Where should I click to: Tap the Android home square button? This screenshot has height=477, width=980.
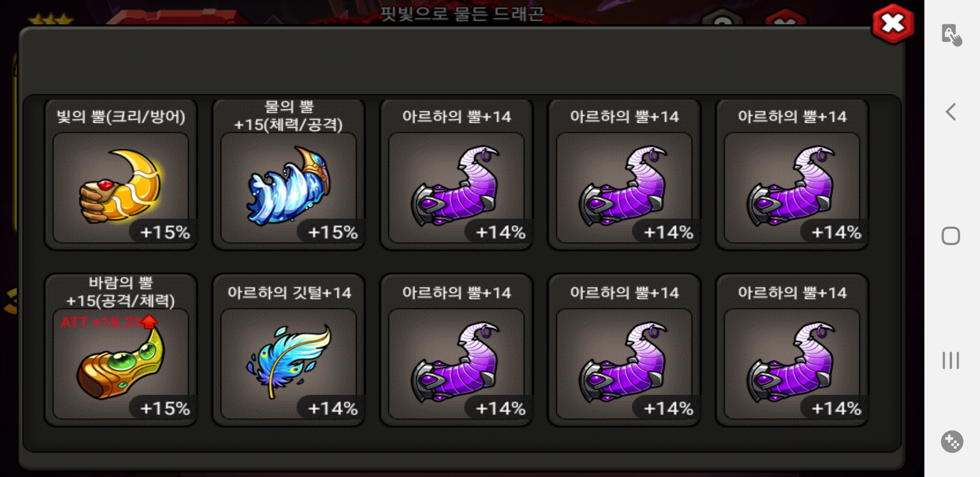coord(951,236)
